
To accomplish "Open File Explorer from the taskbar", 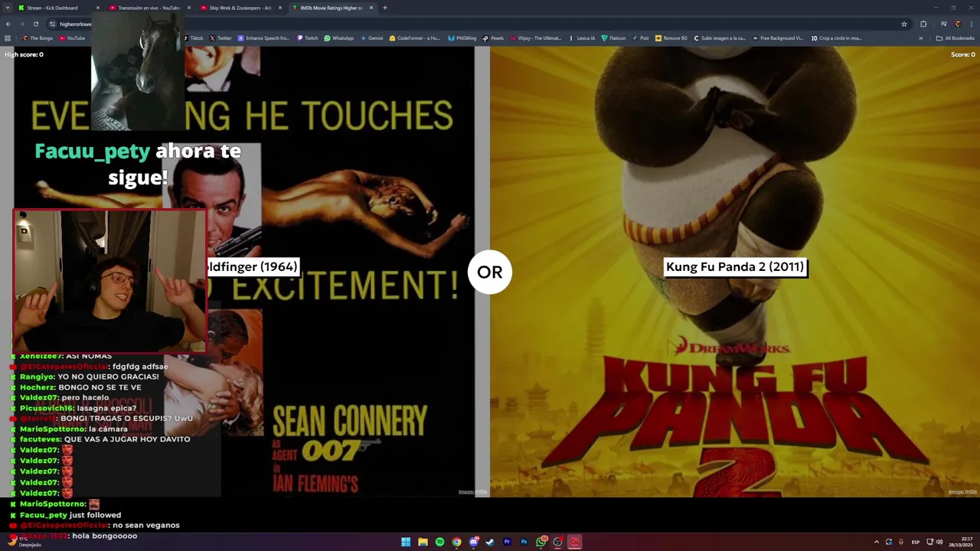I will click(x=423, y=542).
